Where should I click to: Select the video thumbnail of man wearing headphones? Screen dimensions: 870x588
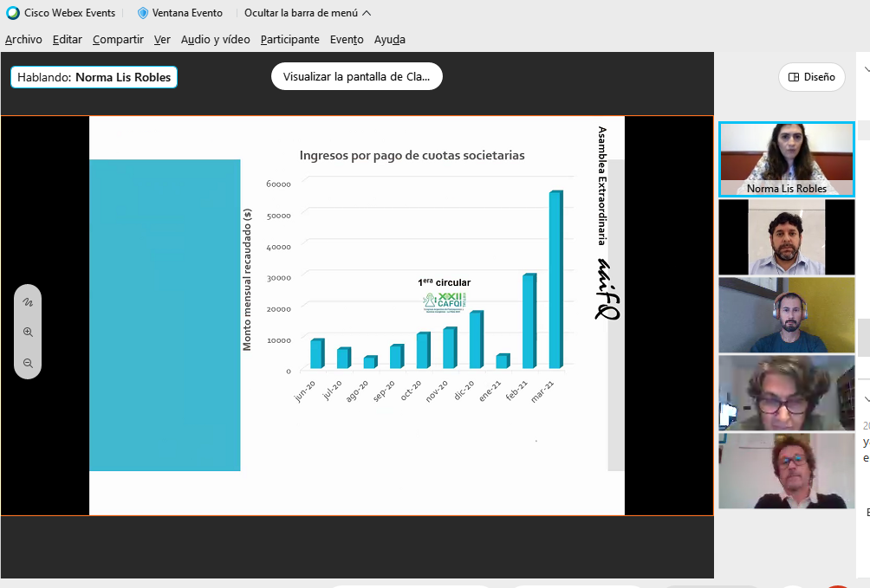click(x=786, y=315)
